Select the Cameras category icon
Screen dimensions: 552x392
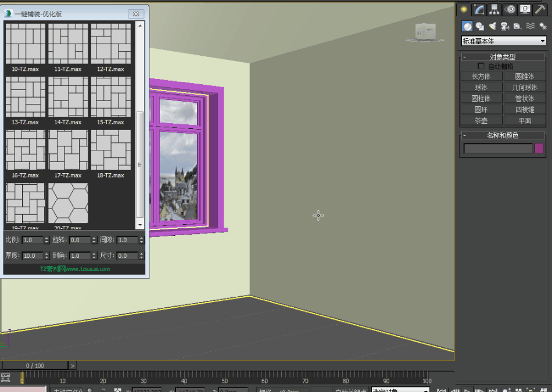[504, 26]
